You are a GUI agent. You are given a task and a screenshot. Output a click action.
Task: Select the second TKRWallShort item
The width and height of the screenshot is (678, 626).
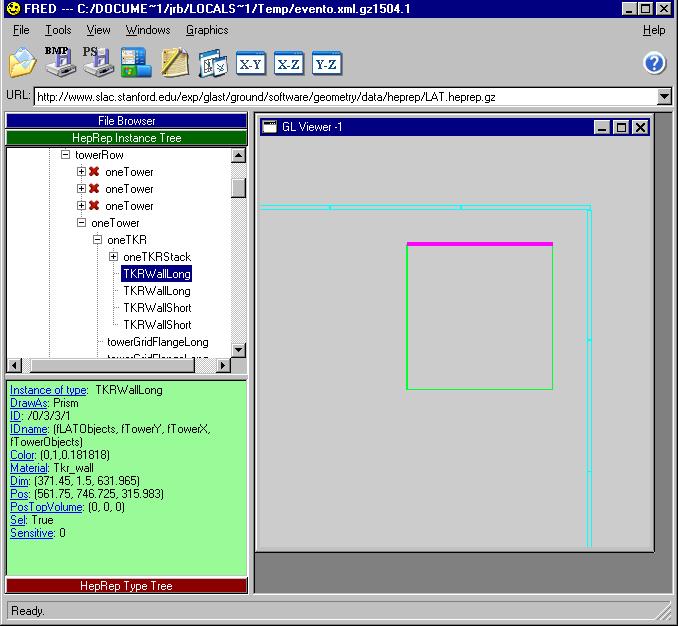pyautogui.click(x=157, y=325)
